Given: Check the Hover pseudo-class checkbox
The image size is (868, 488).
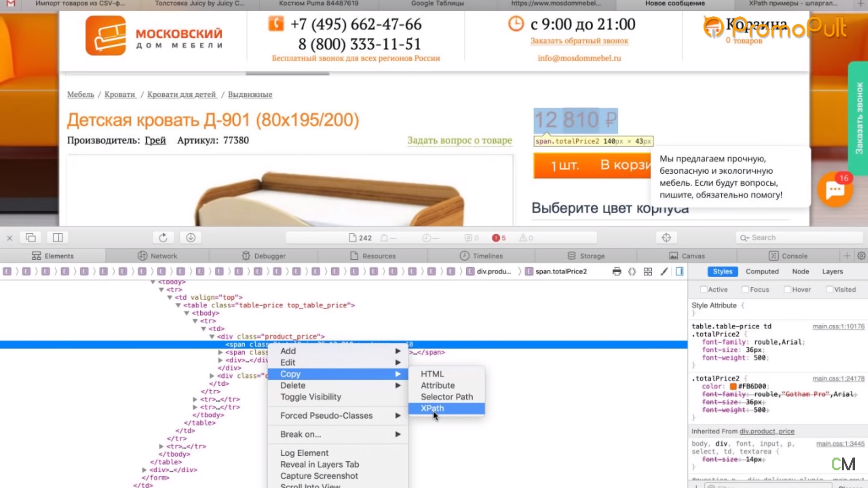Looking at the screenshot, I should [x=787, y=289].
